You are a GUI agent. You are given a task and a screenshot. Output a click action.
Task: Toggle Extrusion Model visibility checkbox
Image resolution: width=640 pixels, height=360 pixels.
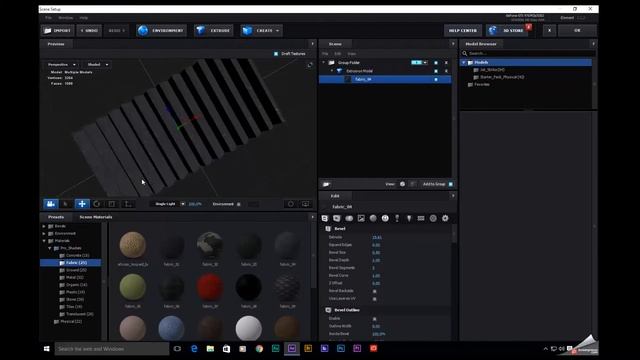pyautogui.click(x=436, y=71)
